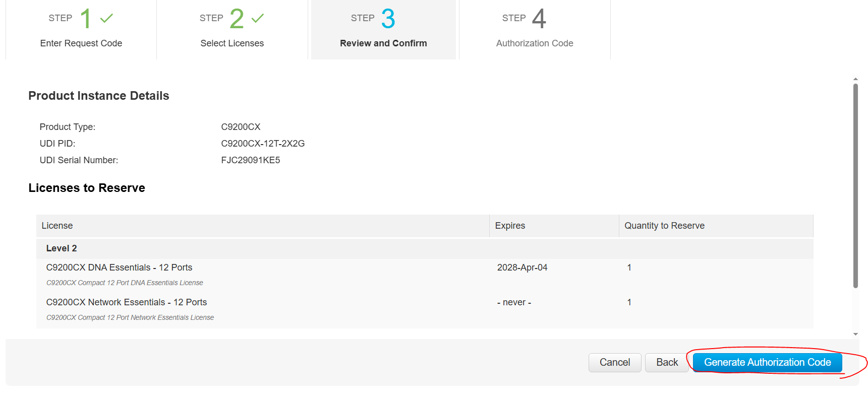Click the UDI PID label
Image resolution: width=868 pixels, height=400 pixels.
(x=57, y=144)
